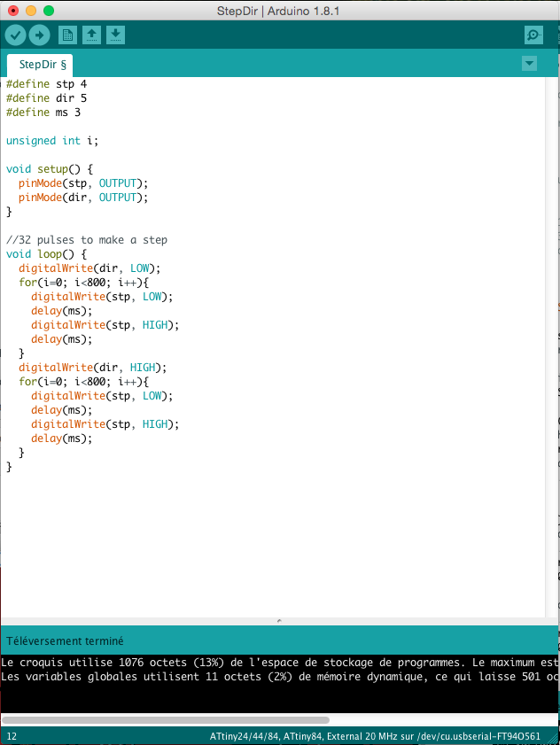
Task: Click the 'pinMode(dir, OUTPUT);' line
Action: [x=83, y=198]
